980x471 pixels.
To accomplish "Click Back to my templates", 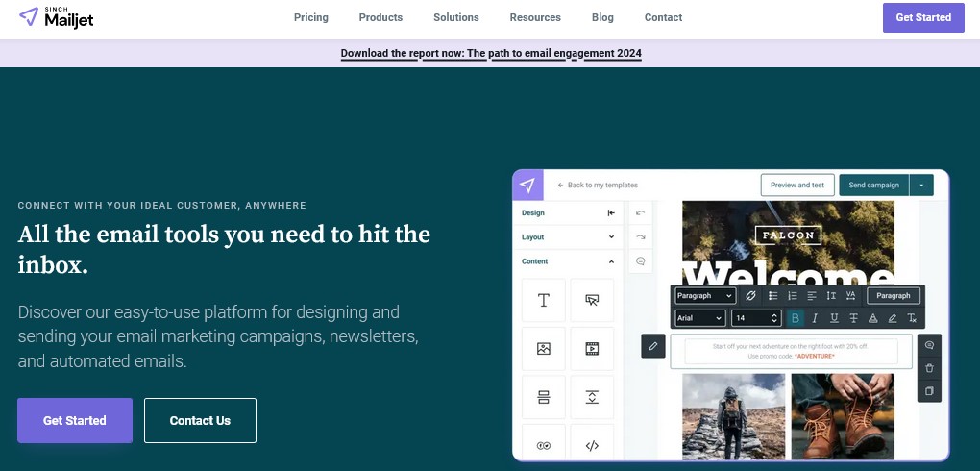I will 598,186.
